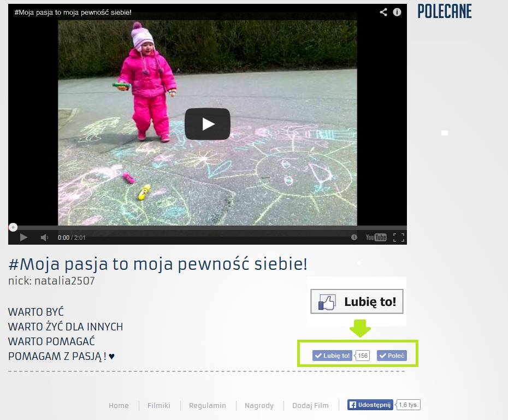
Task: Share the page using the 'Udostępnij' button
Action: tap(370, 405)
